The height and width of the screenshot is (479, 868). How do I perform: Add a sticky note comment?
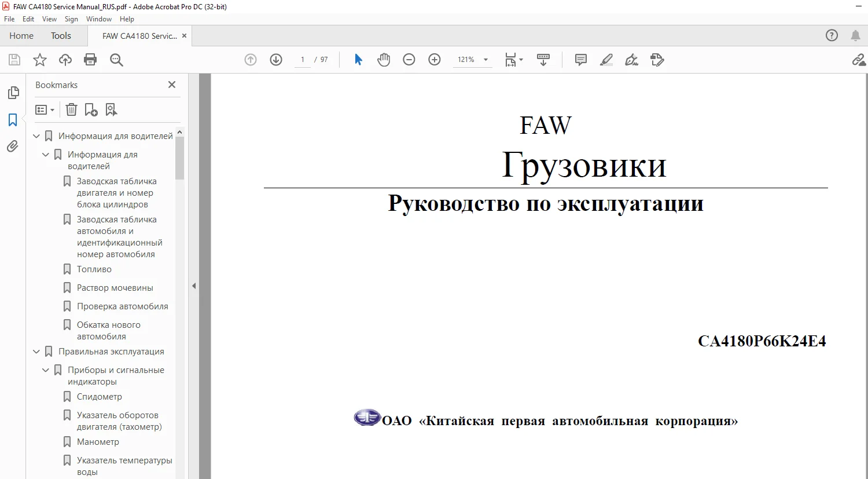coord(581,60)
